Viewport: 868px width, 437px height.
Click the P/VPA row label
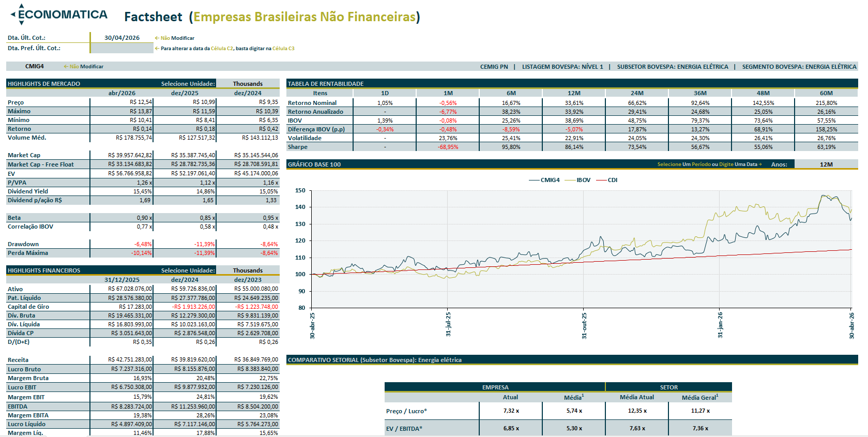[17, 183]
